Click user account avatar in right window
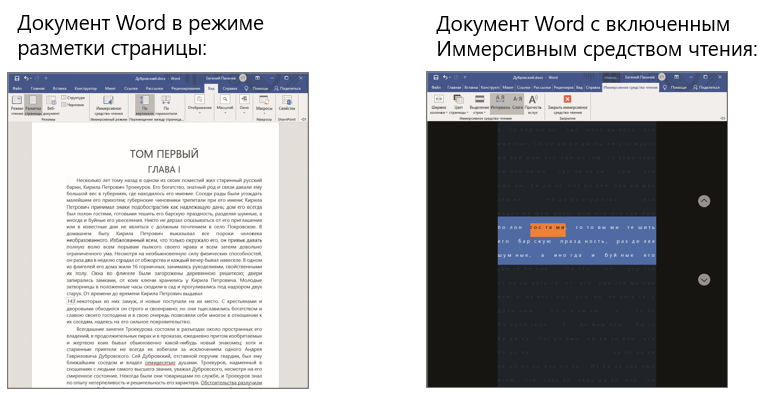 [x=662, y=77]
